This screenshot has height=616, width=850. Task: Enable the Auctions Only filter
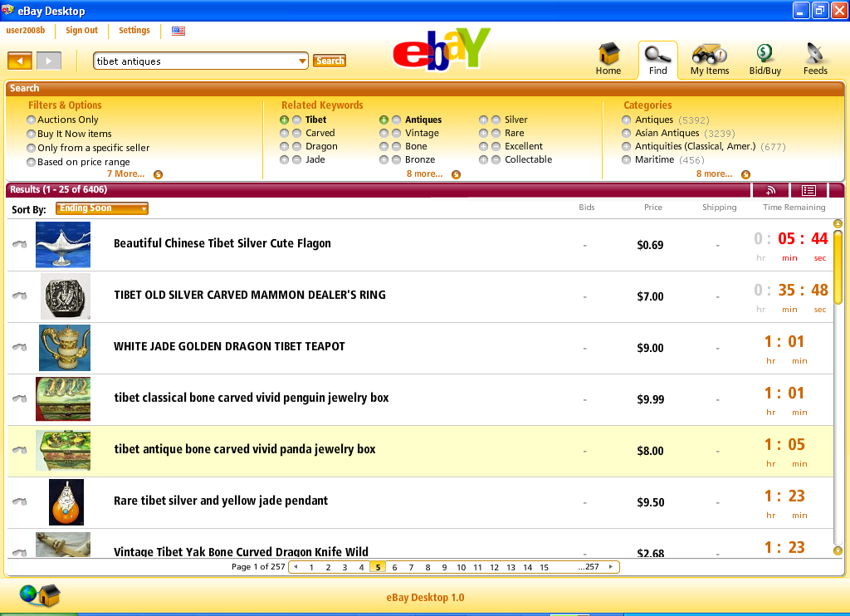31,120
